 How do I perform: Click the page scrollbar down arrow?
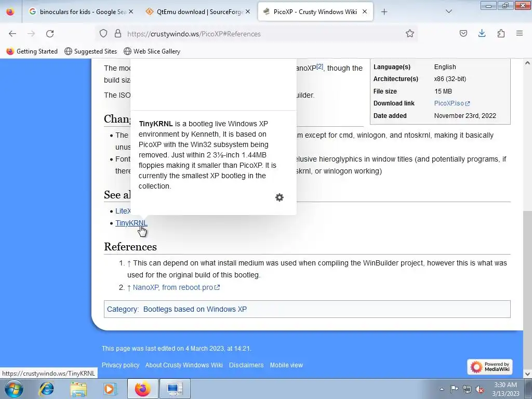coord(527,374)
